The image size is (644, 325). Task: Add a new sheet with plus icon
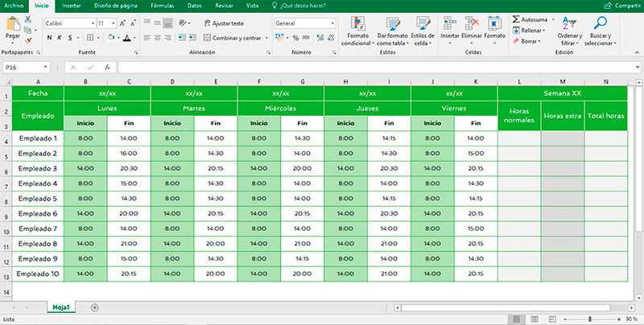pyautogui.click(x=94, y=307)
